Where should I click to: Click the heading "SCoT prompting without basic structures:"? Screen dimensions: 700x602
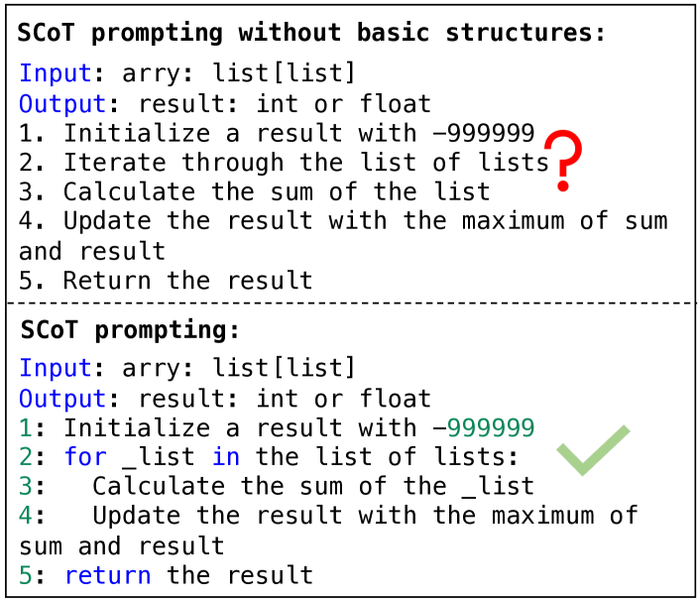point(311,32)
